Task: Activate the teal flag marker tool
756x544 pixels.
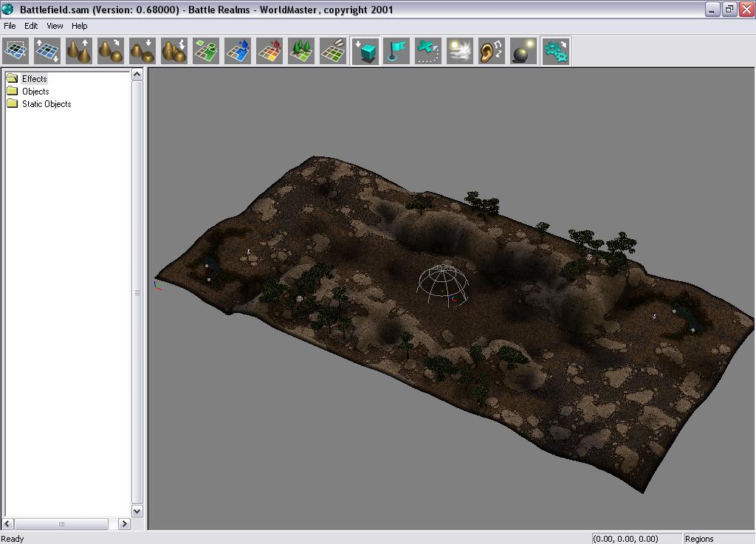Action: [396, 52]
